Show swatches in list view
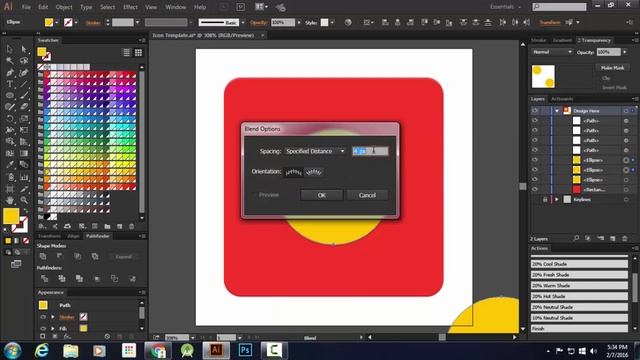The width and height of the screenshot is (640, 360). click(127, 52)
